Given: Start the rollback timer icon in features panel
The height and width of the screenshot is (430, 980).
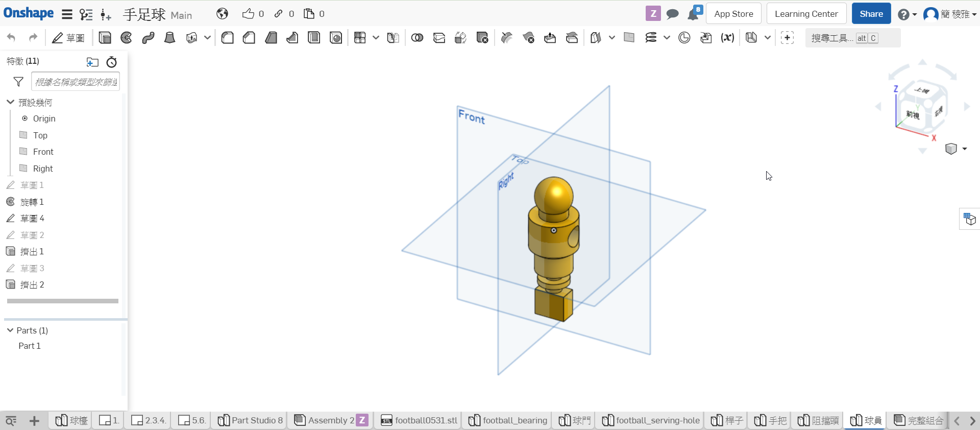Looking at the screenshot, I should click(x=112, y=62).
